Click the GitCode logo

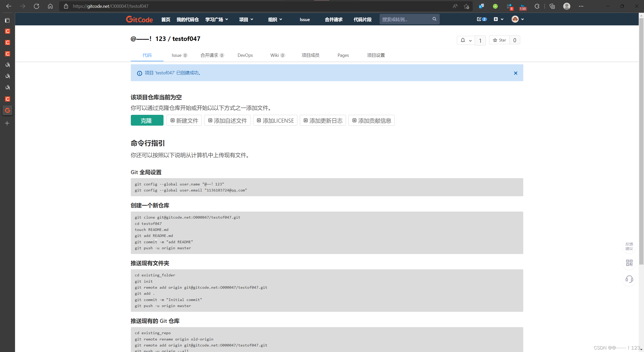(139, 19)
